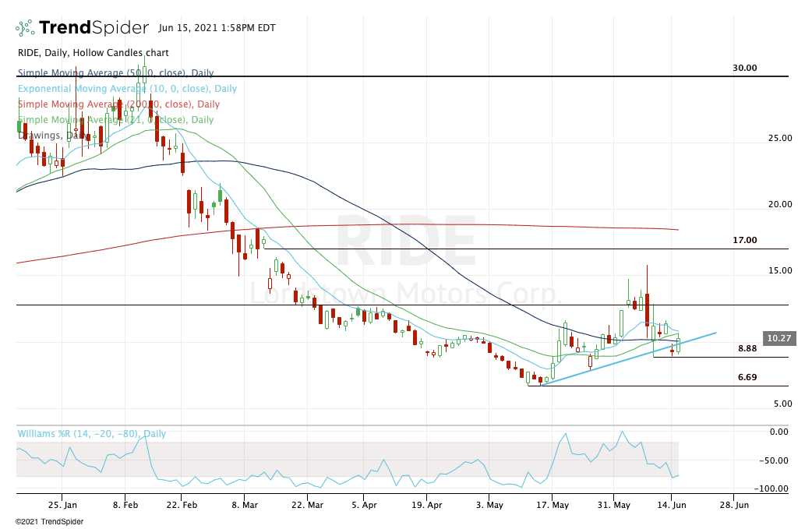
Task: Click the '3. May' date axis label
Action: pos(489,505)
